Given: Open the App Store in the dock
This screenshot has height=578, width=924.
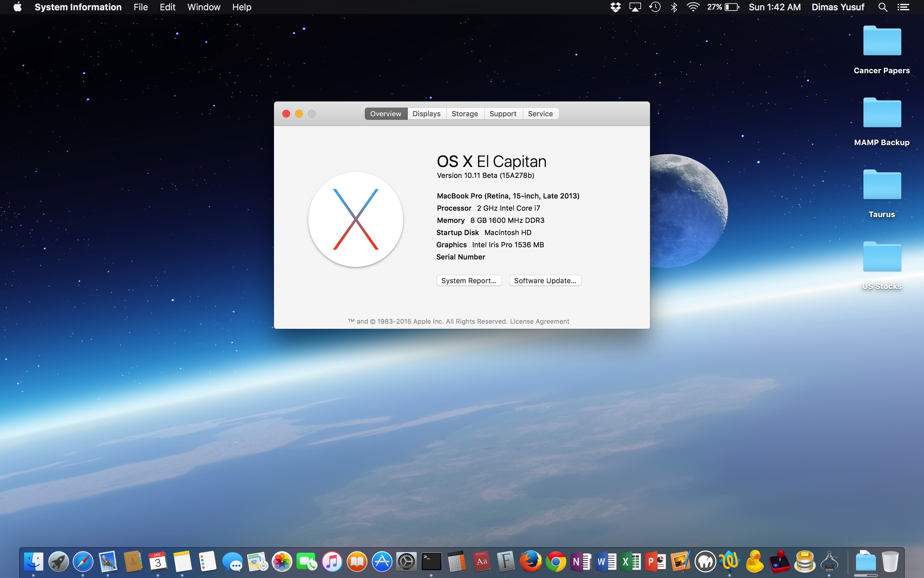Looking at the screenshot, I should 382,562.
